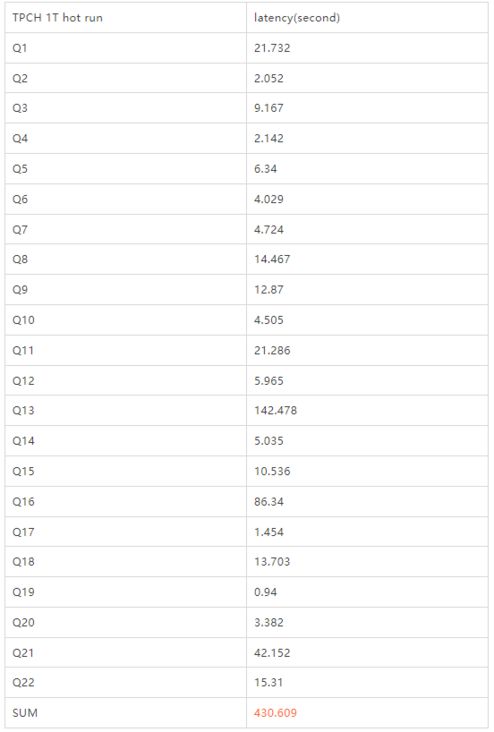Select the Q22 row label
Image resolution: width=494 pixels, height=732 pixels.
(x=23, y=683)
